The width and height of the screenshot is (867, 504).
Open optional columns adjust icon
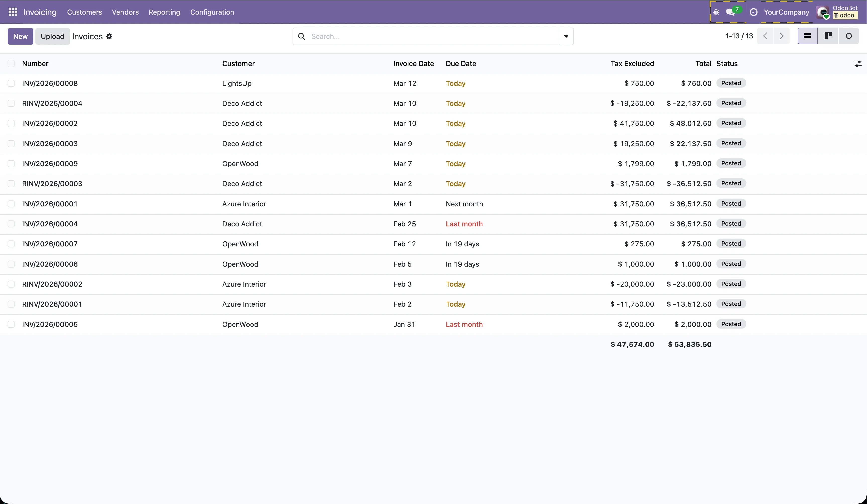pyautogui.click(x=858, y=64)
